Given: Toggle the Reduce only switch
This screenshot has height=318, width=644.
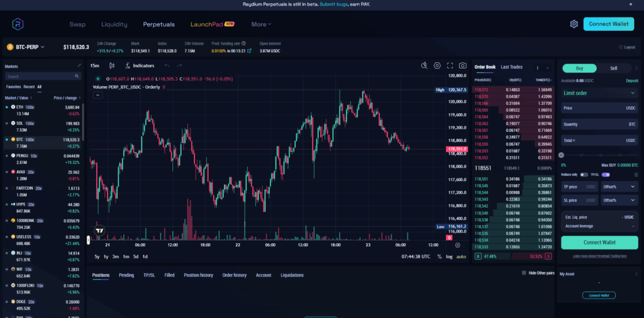Looking at the screenshot, I should [583, 175].
